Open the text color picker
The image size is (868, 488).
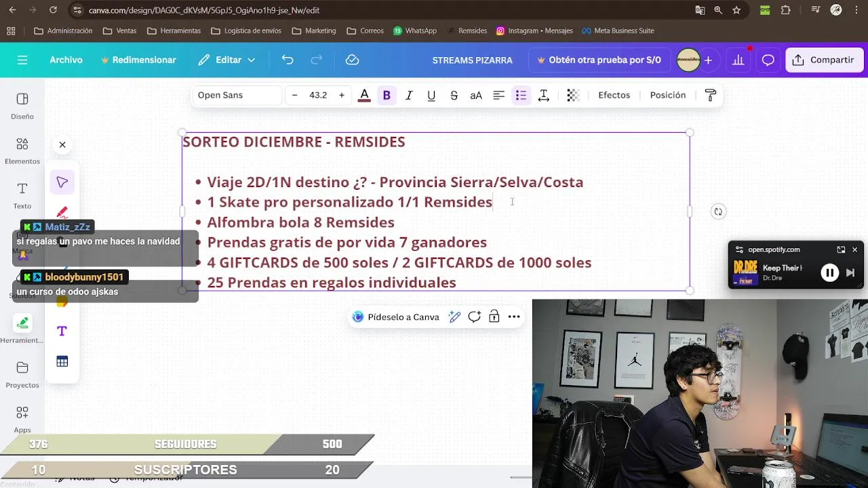pyautogui.click(x=364, y=95)
